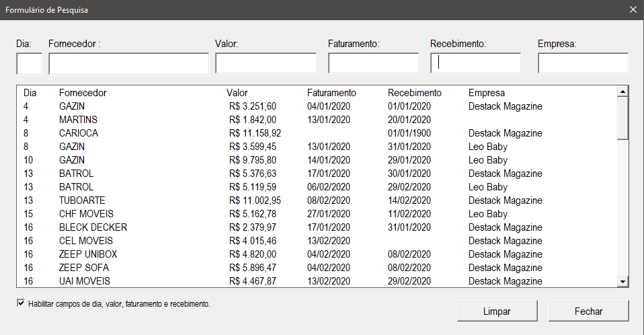Select the Empresa input field
The height and width of the screenshot is (335, 644).
pyautogui.click(x=583, y=63)
